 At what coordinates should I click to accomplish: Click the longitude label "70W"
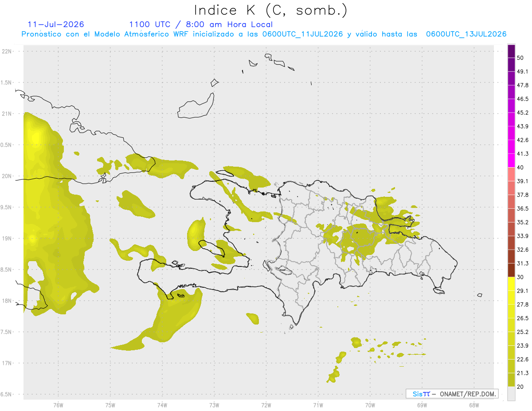[x=370, y=405]
